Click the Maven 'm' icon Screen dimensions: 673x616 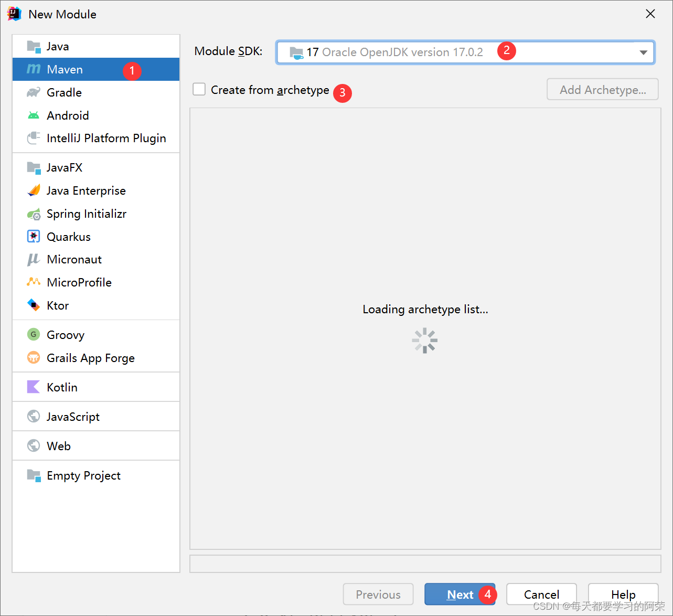34,69
